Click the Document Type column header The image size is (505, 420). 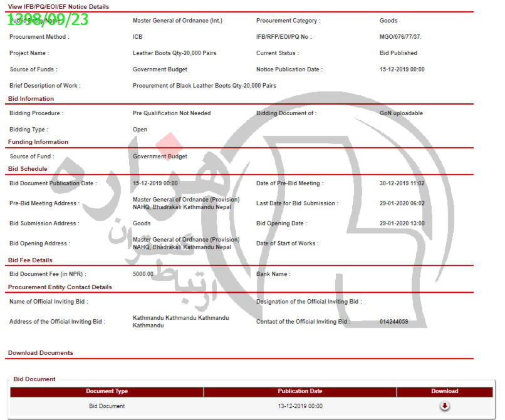[107, 391]
